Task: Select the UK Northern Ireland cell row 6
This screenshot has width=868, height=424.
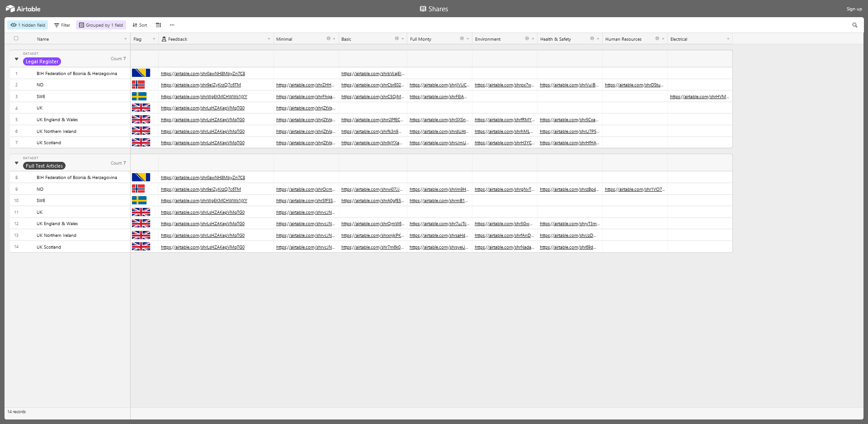Action: point(57,132)
